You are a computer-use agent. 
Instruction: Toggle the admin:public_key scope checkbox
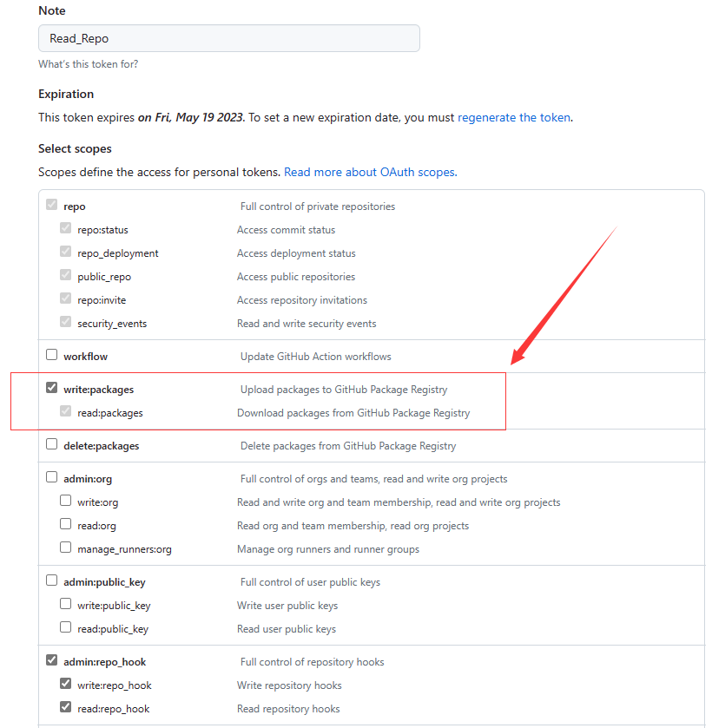pos(51,580)
